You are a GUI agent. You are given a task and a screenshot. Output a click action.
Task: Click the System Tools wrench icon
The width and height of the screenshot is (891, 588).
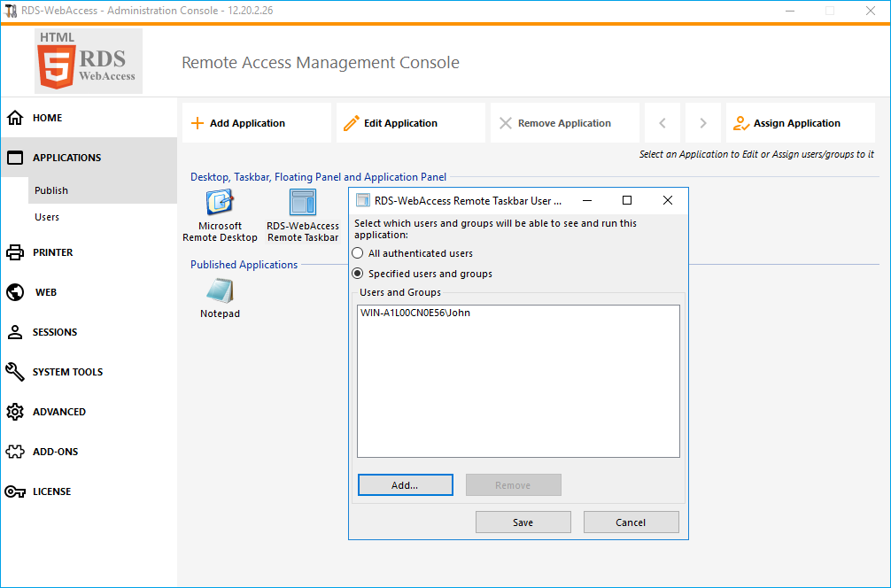[15, 372]
